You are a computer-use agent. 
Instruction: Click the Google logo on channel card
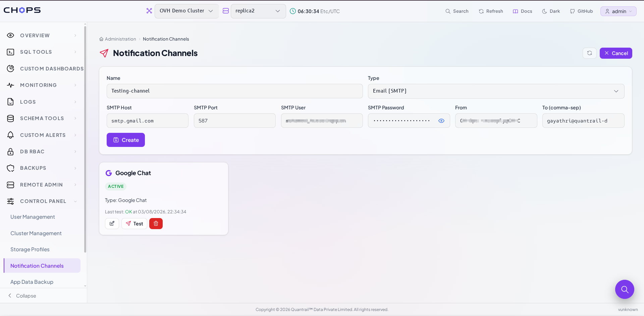[x=109, y=173]
